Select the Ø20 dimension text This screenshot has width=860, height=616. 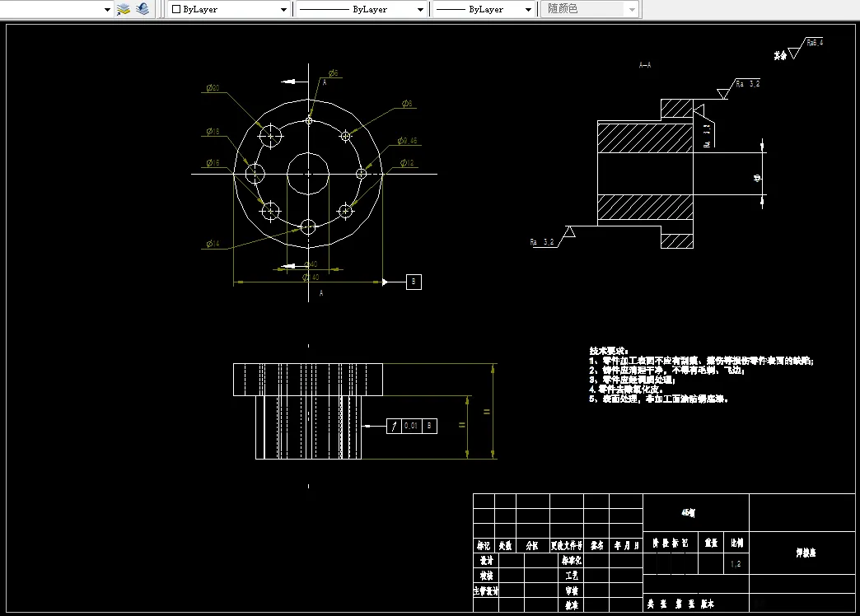(213, 88)
